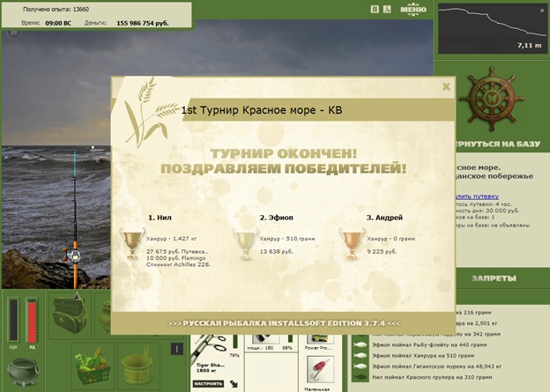Click the Русская Рыбалка Installsoft Edition footer
The width and height of the screenshot is (550, 392).
click(284, 323)
